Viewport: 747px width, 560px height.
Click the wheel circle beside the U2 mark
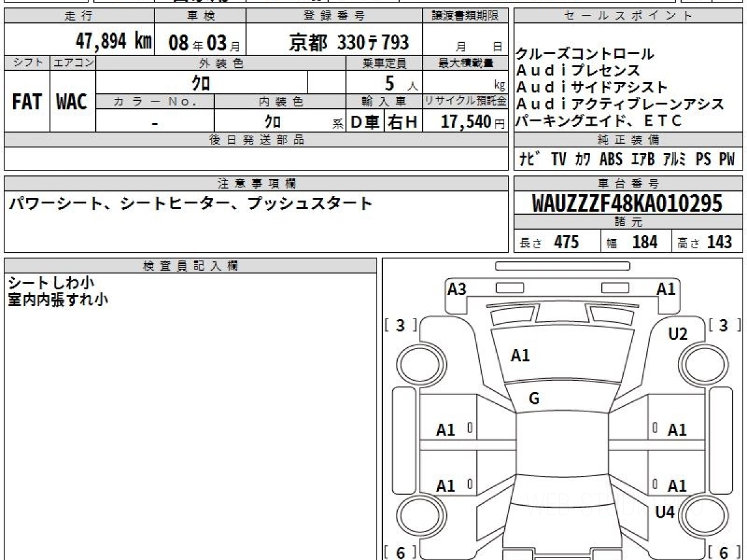pyautogui.click(x=703, y=363)
